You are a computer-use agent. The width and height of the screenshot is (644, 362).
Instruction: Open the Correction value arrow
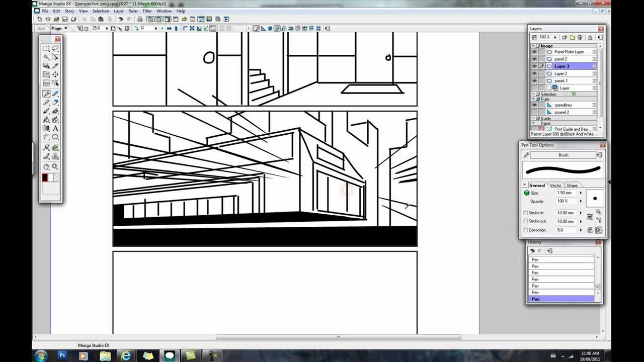[x=581, y=230]
